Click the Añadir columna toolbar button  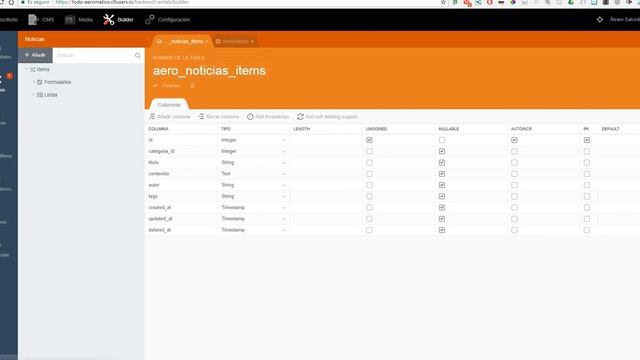point(169,117)
